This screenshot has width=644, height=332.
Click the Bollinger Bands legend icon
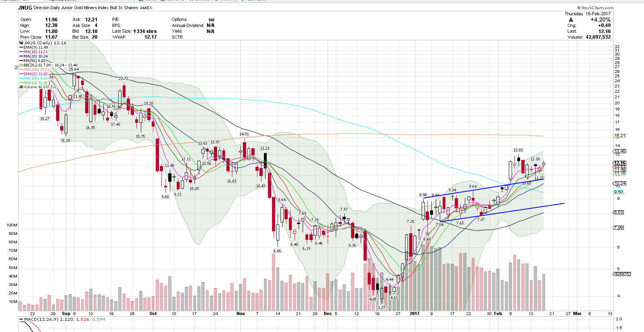[x=21, y=65]
